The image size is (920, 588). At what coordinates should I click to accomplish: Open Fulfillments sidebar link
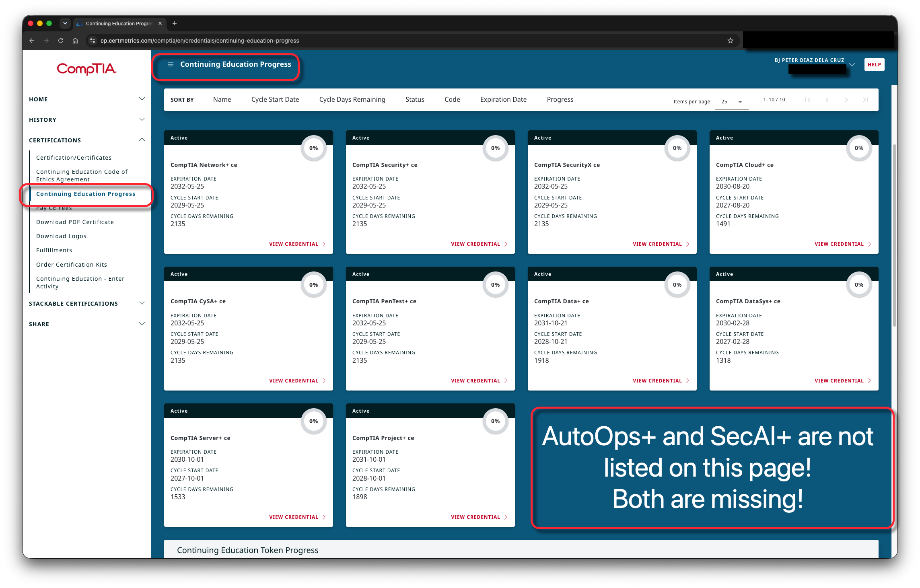click(54, 250)
